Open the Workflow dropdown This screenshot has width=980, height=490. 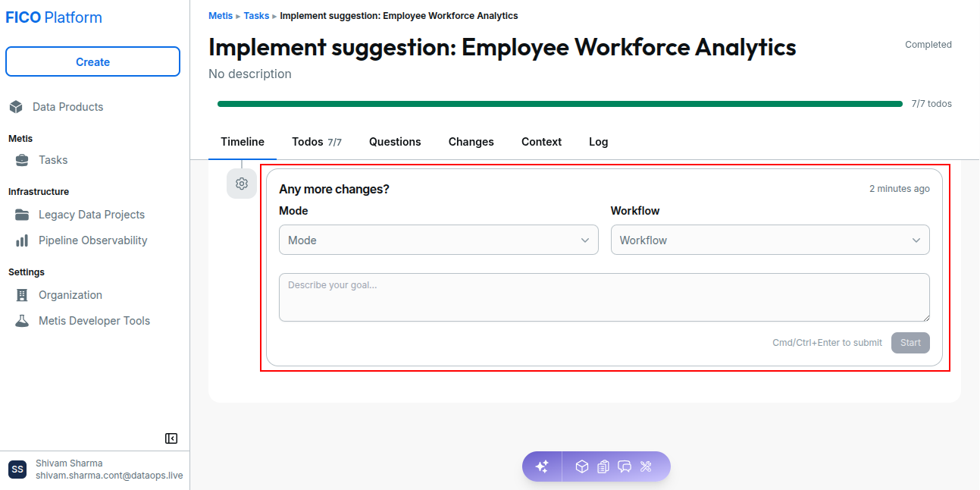[x=770, y=240]
